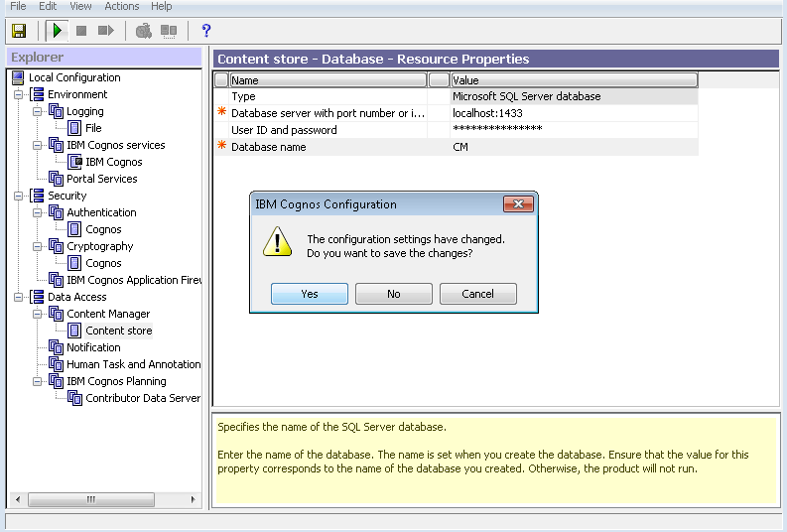
Task: Click the Cryptography component icon
Action: point(56,246)
